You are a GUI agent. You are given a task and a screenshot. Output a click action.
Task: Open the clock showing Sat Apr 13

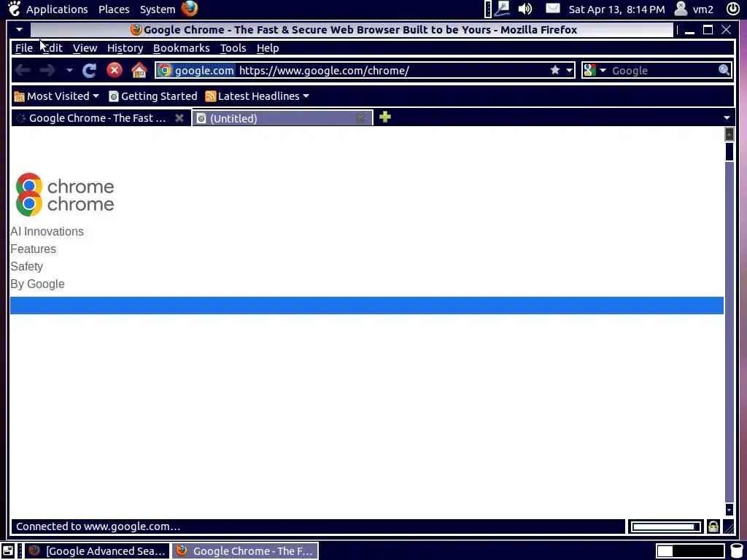tap(616, 9)
